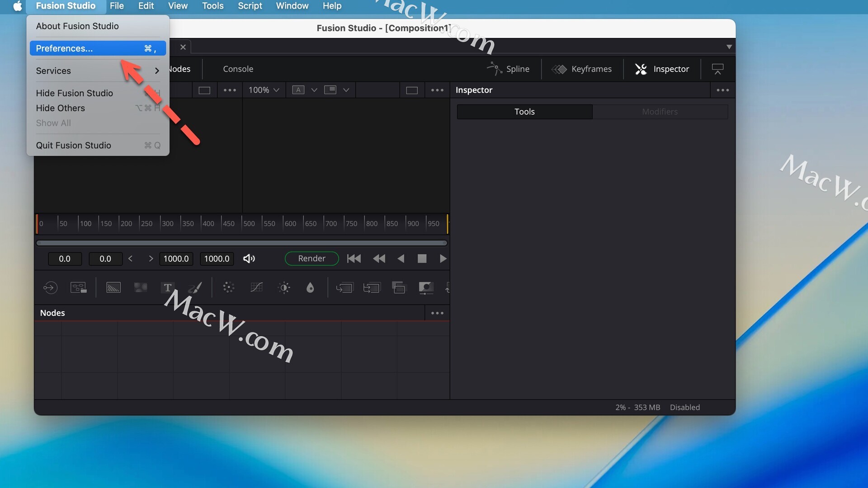Add a Blur droplet node
The height and width of the screenshot is (488, 868).
point(310,287)
